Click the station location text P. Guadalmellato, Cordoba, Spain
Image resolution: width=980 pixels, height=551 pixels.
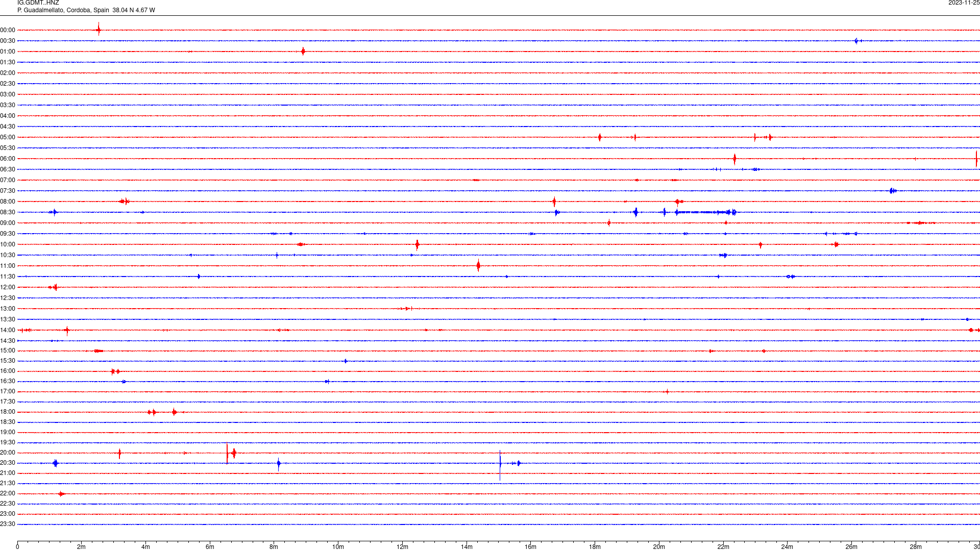pos(63,10)
